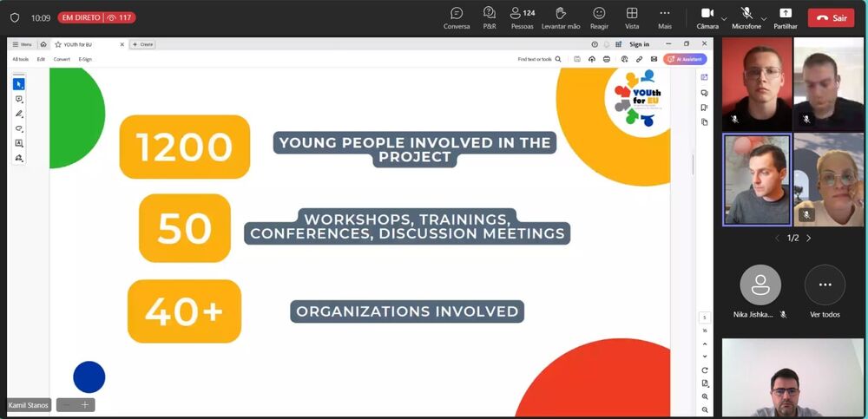Raise hand with Levantar mão
This screenshot has width=868, height=419.
(x=561, y=18)
